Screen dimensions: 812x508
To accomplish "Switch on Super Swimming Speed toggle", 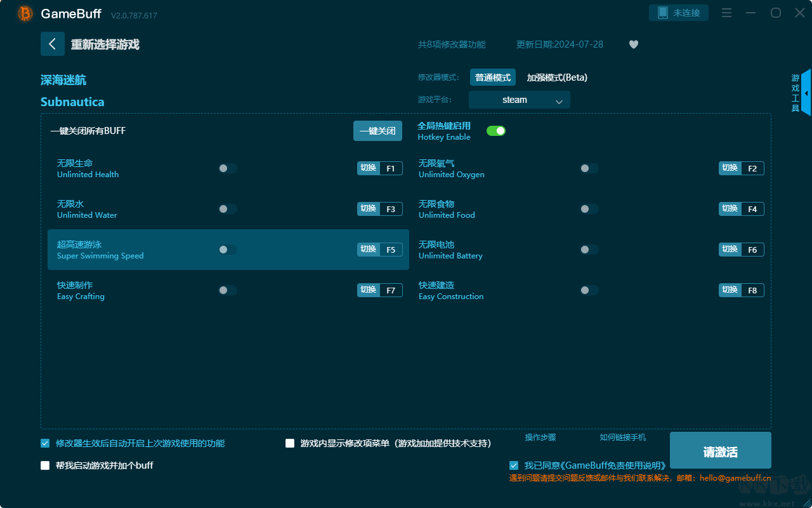I will [x=228, y=250].
